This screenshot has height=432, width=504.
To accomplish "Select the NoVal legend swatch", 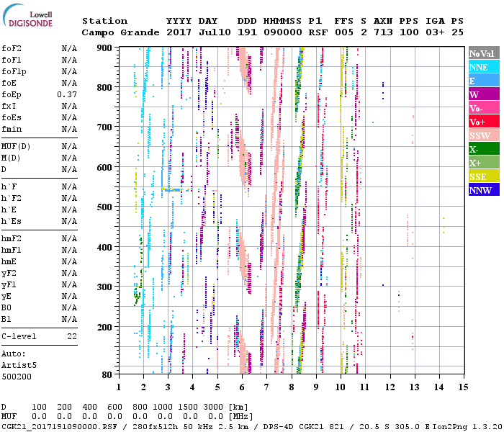I will (x=484, y=53).
